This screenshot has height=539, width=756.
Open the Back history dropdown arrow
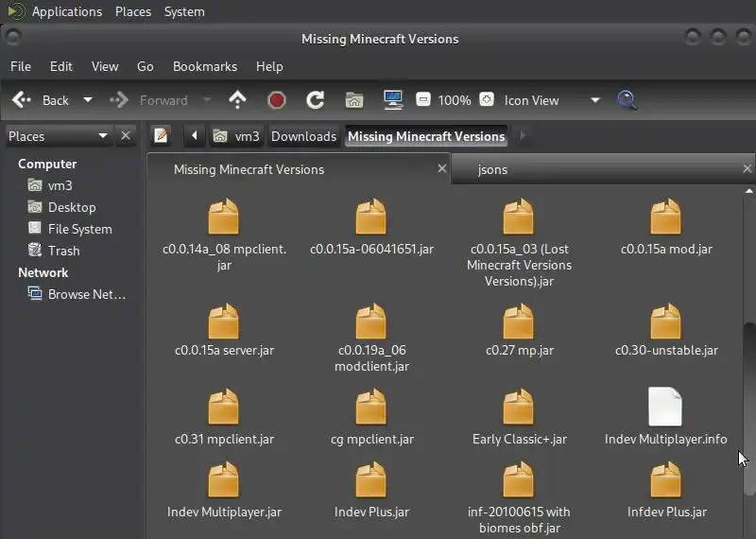coord(87,100)
